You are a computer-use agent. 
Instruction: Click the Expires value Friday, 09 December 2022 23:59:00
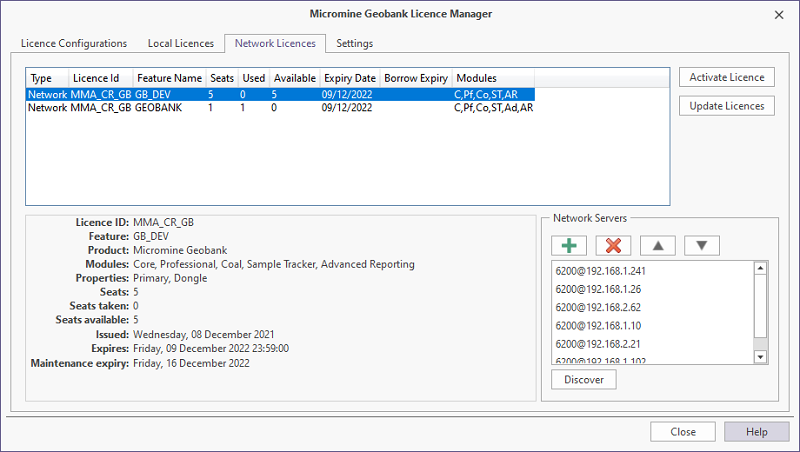click(x=211, y=348)
